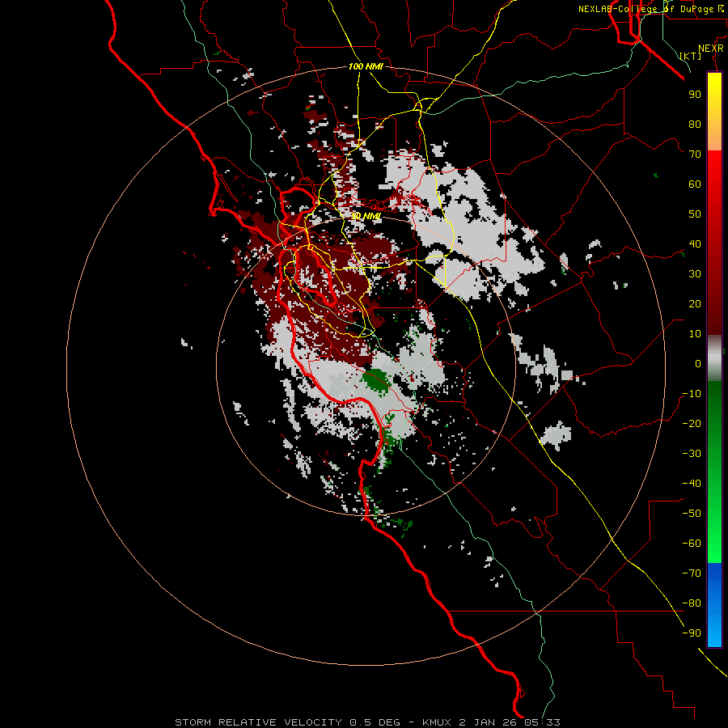The width and height of the screenshot is (728, 728).
Task: Pick the gray zero-velocity band on the color scale
Action: click(714, 358)
